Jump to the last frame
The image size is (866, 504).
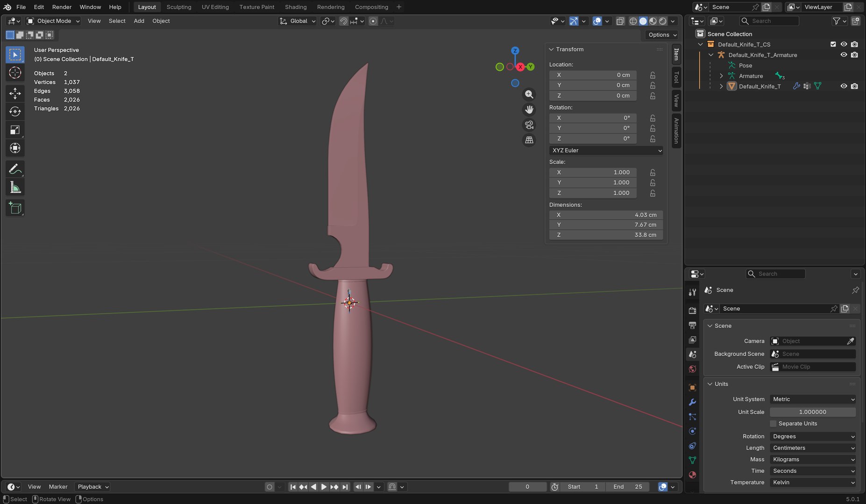point(345,487)
